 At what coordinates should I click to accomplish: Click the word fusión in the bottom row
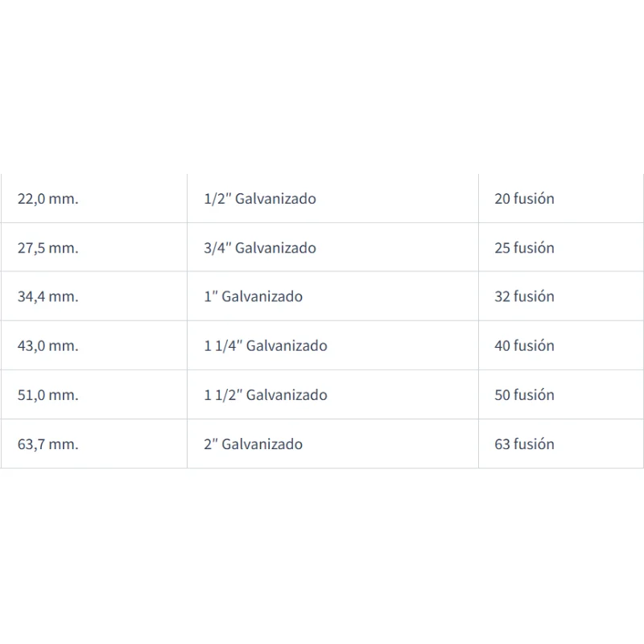tap(534, 444)
